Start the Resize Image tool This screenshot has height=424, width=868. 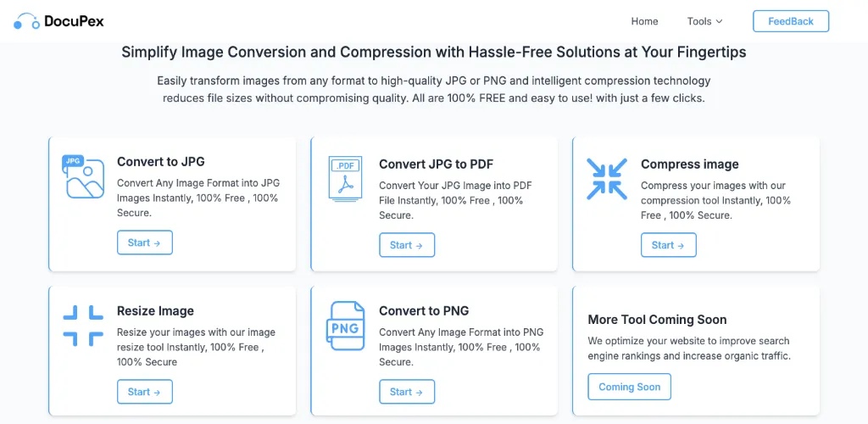pos(144,392)
